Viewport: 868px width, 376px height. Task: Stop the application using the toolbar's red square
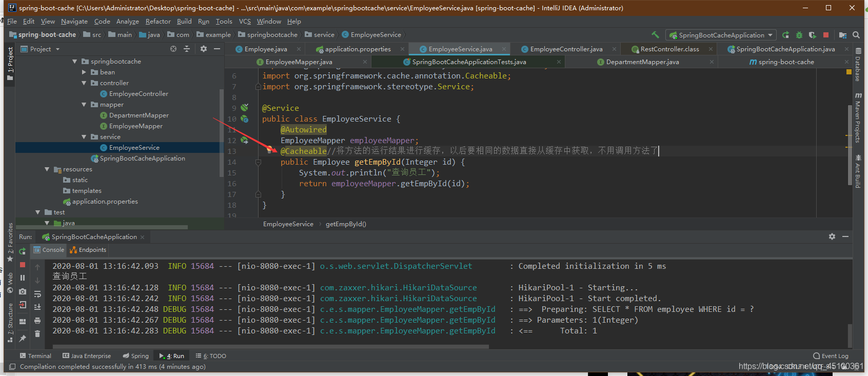[826, 35]
